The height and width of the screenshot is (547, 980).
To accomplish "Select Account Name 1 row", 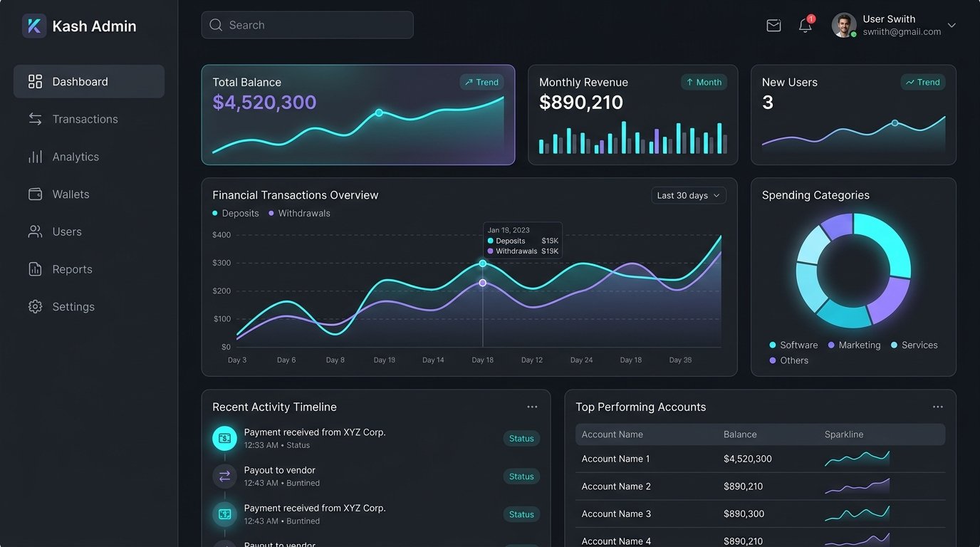I will tap(760, 459).
